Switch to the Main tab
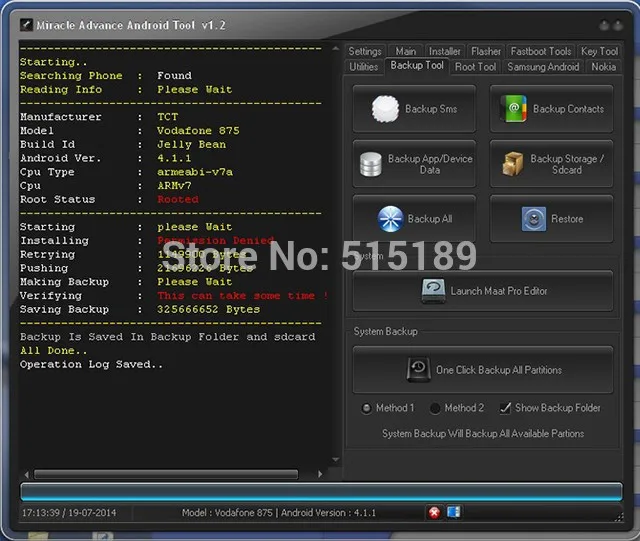 pos(405,51)
